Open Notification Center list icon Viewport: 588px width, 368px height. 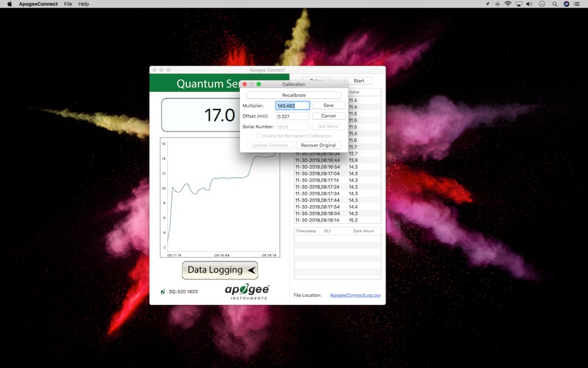pos(577,4)
